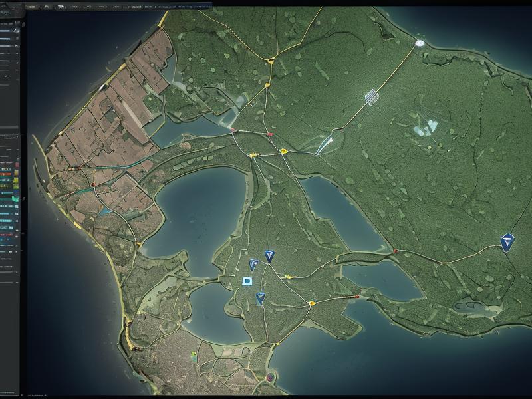532x399 pixels.
Task: Click the red marker north of the central lake junction
Action: coord(270,135)
